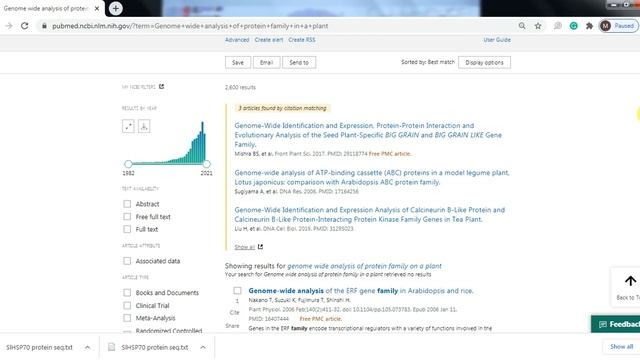The height and width of the screenshot is (360, 640).
Task: Click the address bar lock icon
Action: [44, 26]
